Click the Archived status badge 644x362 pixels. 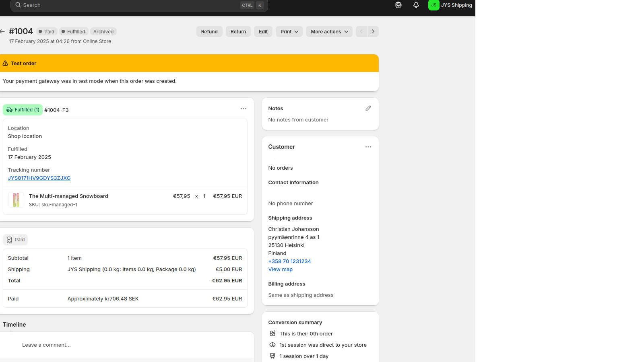click(x=103, y=31)
